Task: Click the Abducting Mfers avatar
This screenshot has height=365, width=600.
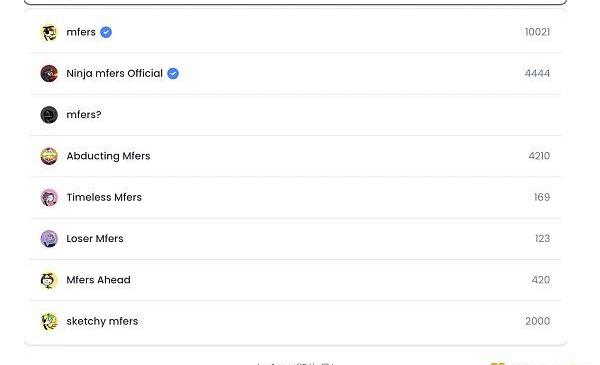Action: pos(49,156)
